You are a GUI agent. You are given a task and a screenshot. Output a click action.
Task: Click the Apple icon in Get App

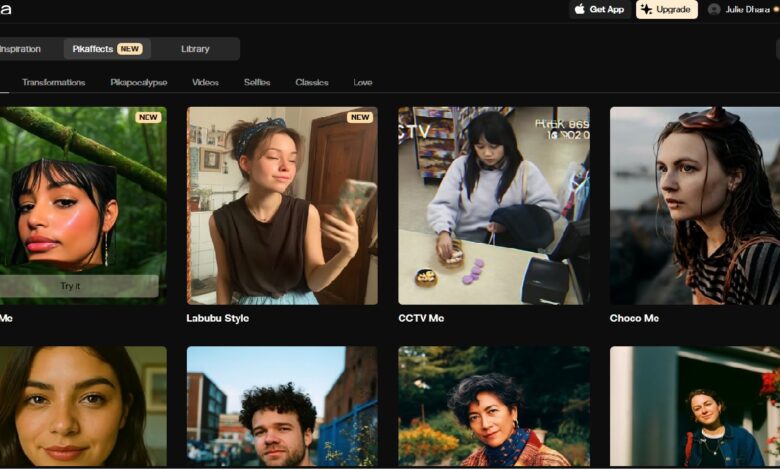[x=580, y=9]
